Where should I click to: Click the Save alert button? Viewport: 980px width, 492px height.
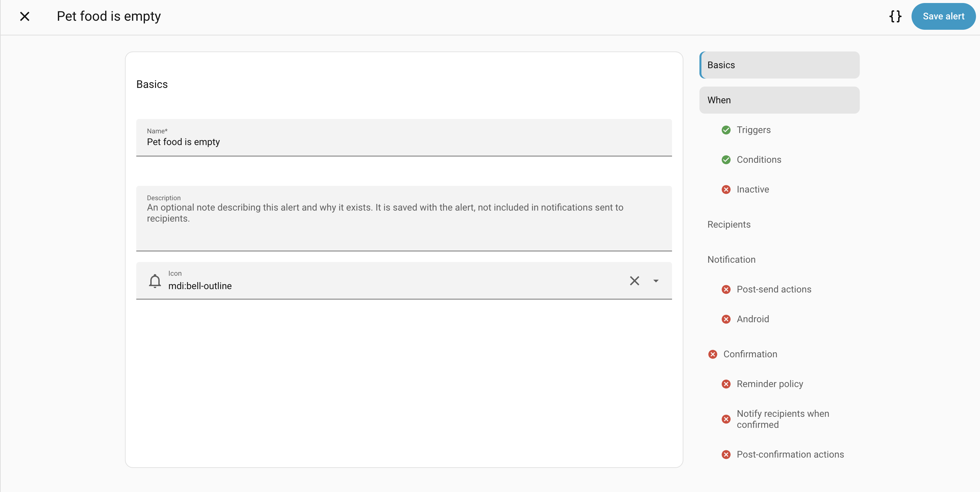943,16
